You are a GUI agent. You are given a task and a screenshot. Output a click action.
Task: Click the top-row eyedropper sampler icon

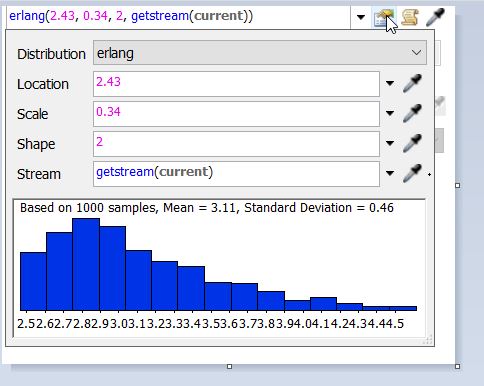click(x=435, y=17)
